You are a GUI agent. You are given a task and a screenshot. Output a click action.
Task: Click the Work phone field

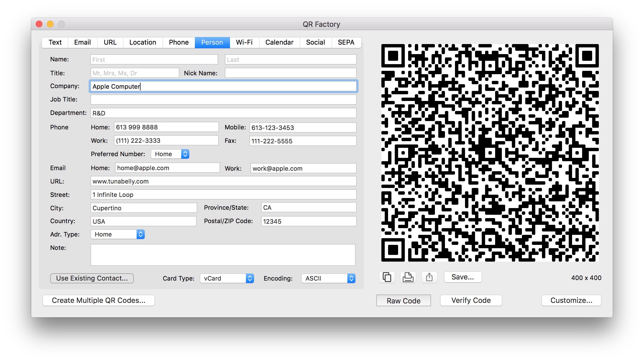pyautogui.click(x=166, y=141)
